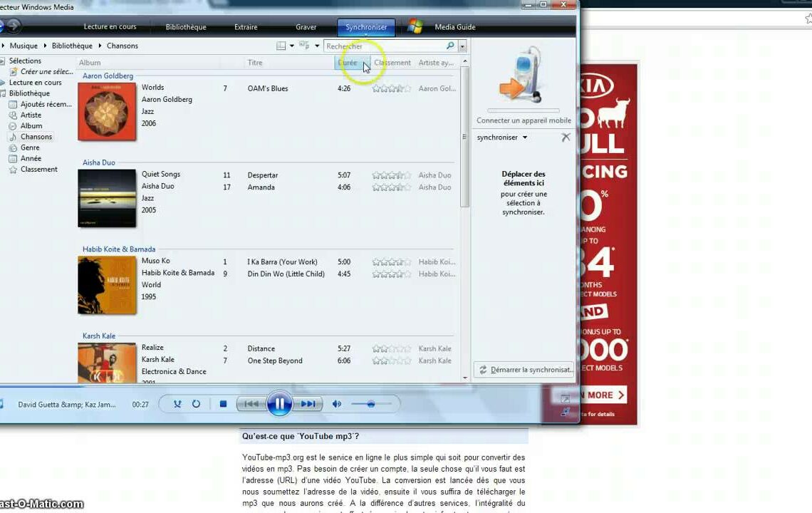Go back to the previous track
Screen dimensions: 812x513
click(251, 404)
